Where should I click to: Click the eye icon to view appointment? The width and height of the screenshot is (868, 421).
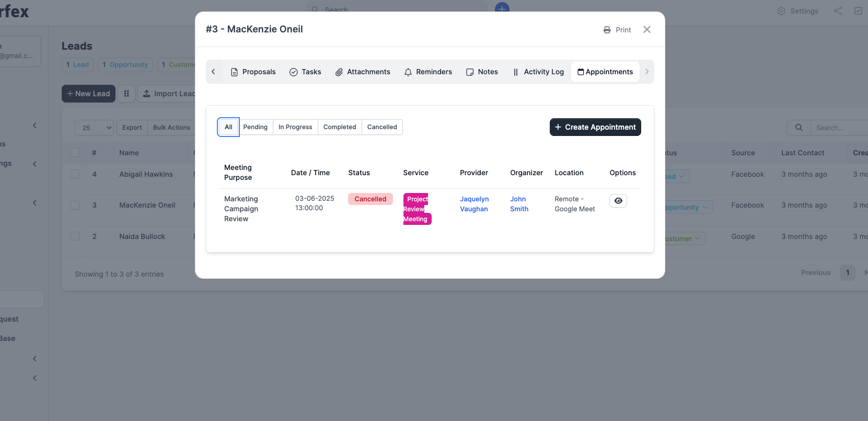coord(618,201)
